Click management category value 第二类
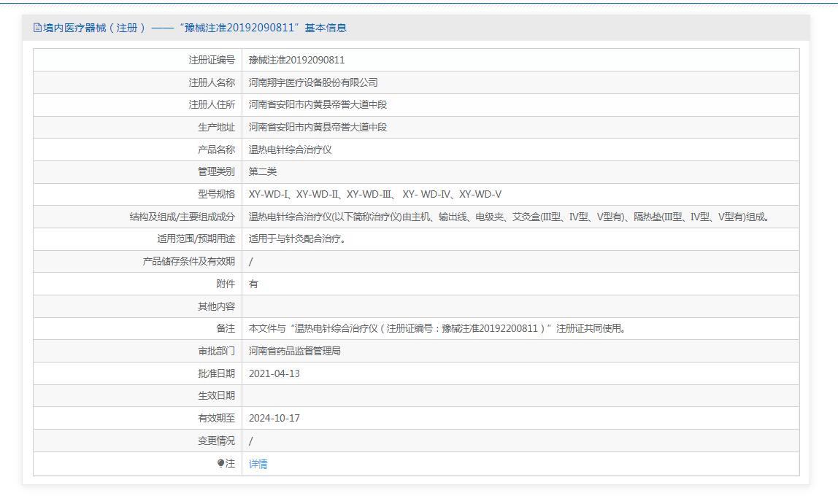Screen dimensions: 838x504 click(263, 171)
